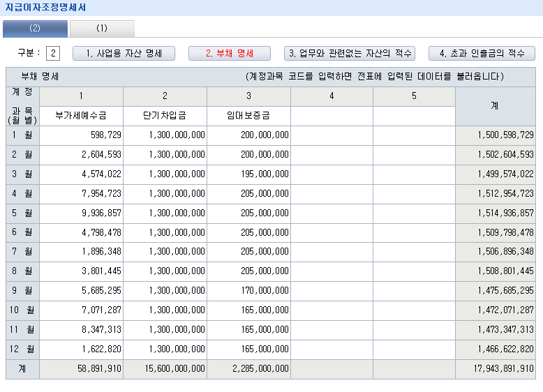Select 9월 임대보증금 cell 170,000,000
Screen dimensions: 543x392
click(x=248, y=291)
